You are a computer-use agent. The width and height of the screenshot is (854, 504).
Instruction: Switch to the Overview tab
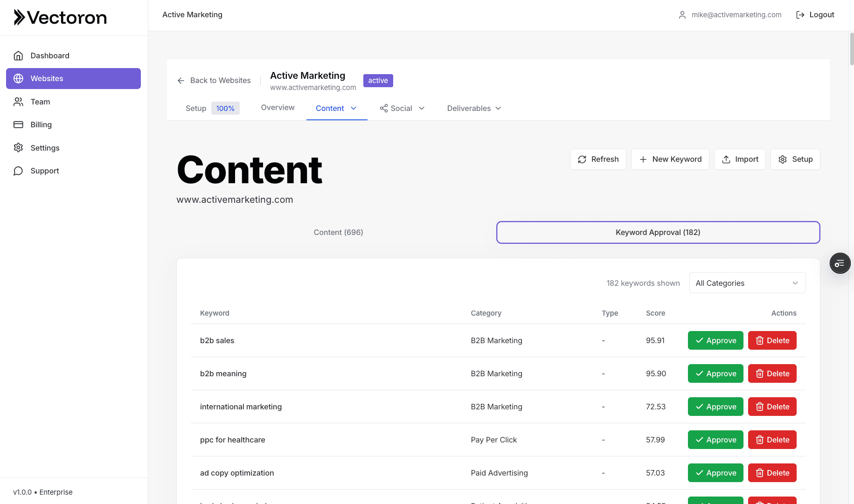click(x=278, y=107)
